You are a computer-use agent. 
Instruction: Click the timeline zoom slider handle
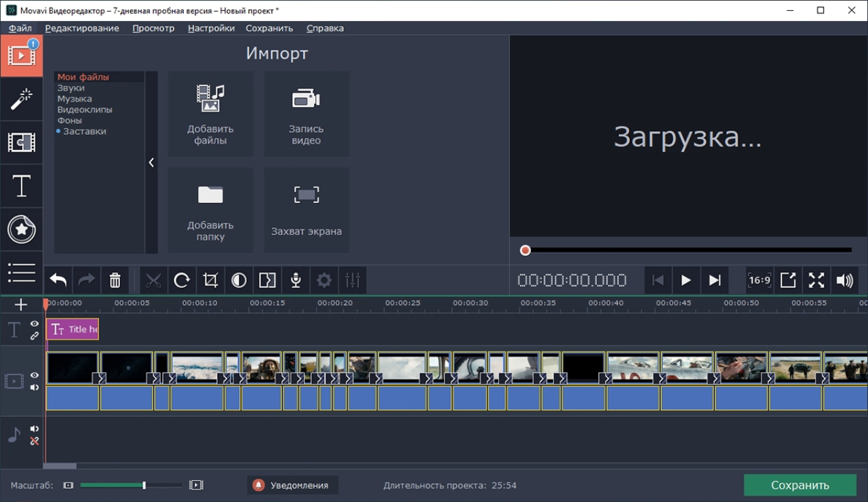click(x=144, y=485)
